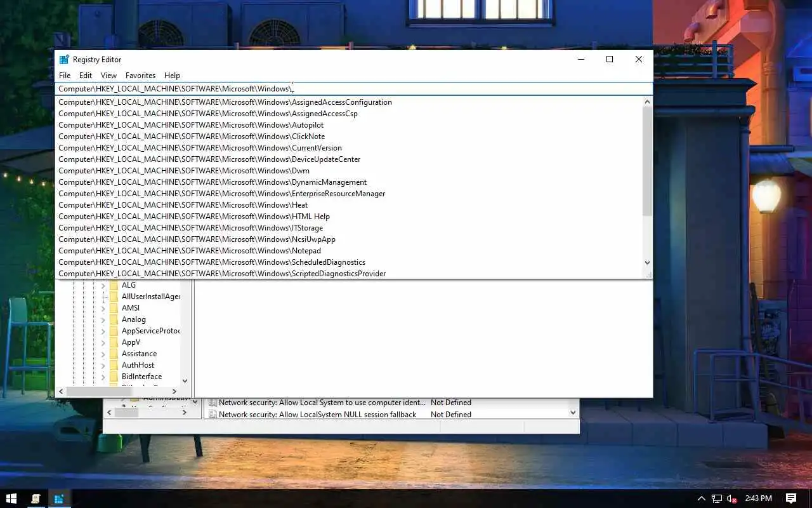Screen dimensions: 812x508
Task: Select the Registry Editor taskbar icon
Action: [x=59, y=498]
